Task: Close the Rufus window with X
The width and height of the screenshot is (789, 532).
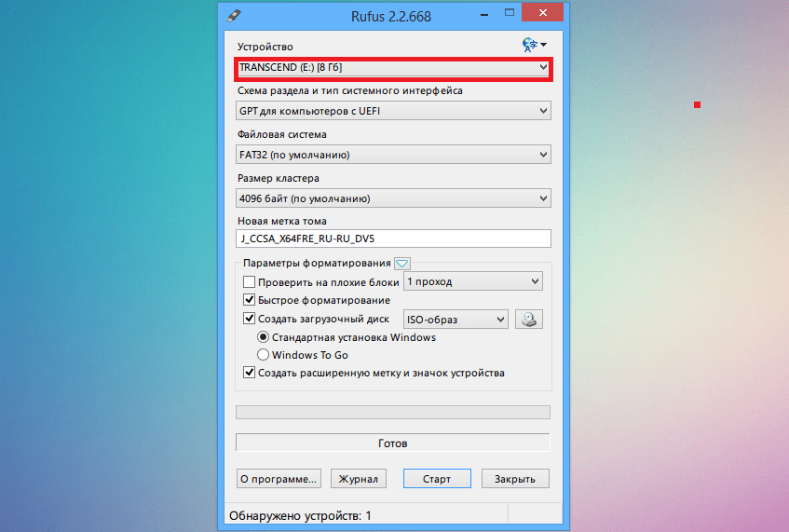Action: [x=542, y=13]
